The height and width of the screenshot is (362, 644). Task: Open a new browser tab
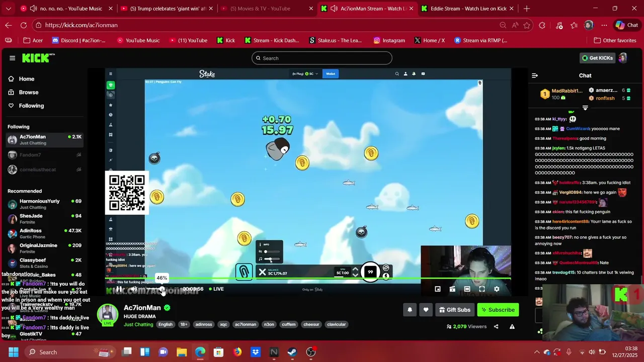527,9
